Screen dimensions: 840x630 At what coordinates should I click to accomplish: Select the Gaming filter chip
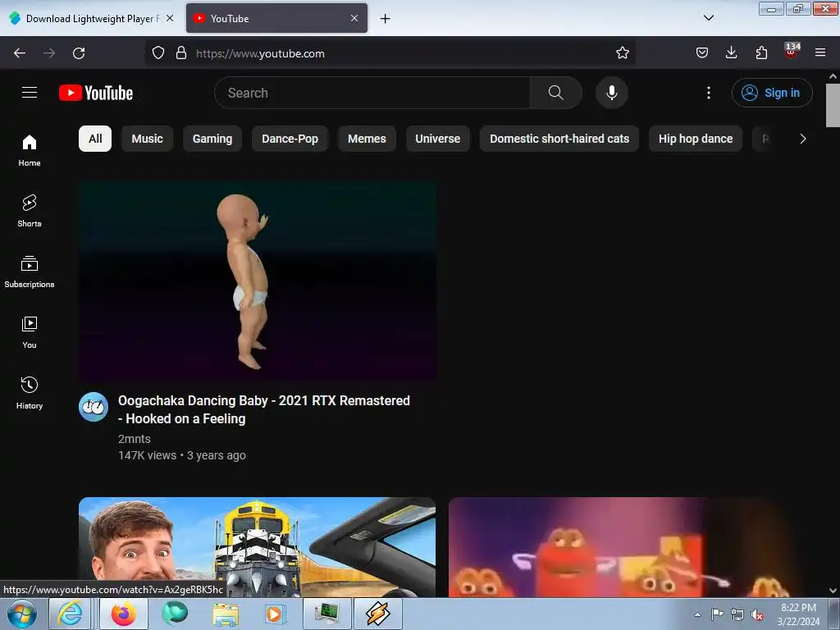tap(212, 139)
